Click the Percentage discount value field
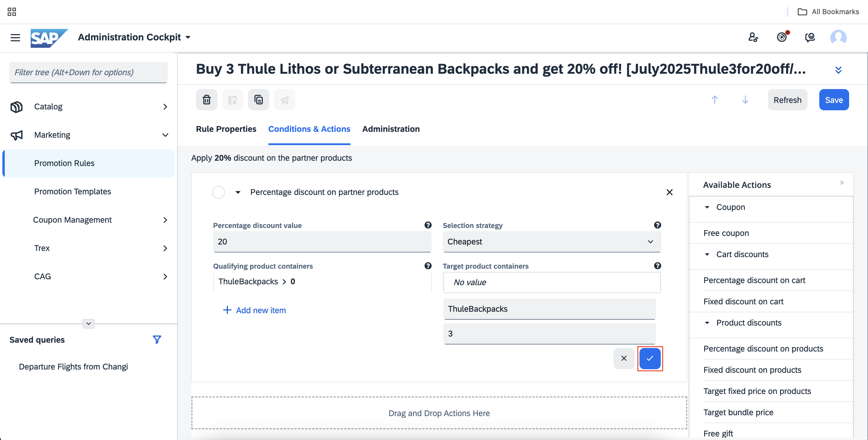The width and height of the screenshot is (868, 440). [322, 242]
